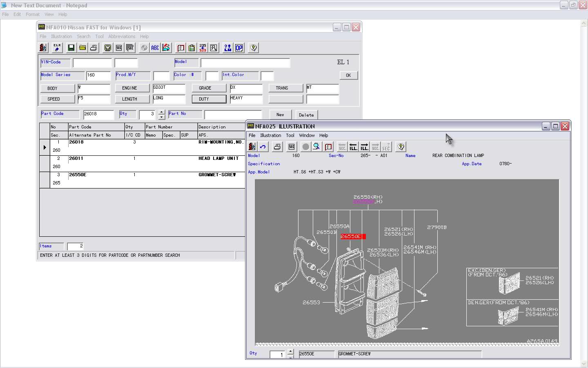This screenshot has width=588, height=368.
Task: Click the yellow folder open icon
Action: click(x=82, y=48)
